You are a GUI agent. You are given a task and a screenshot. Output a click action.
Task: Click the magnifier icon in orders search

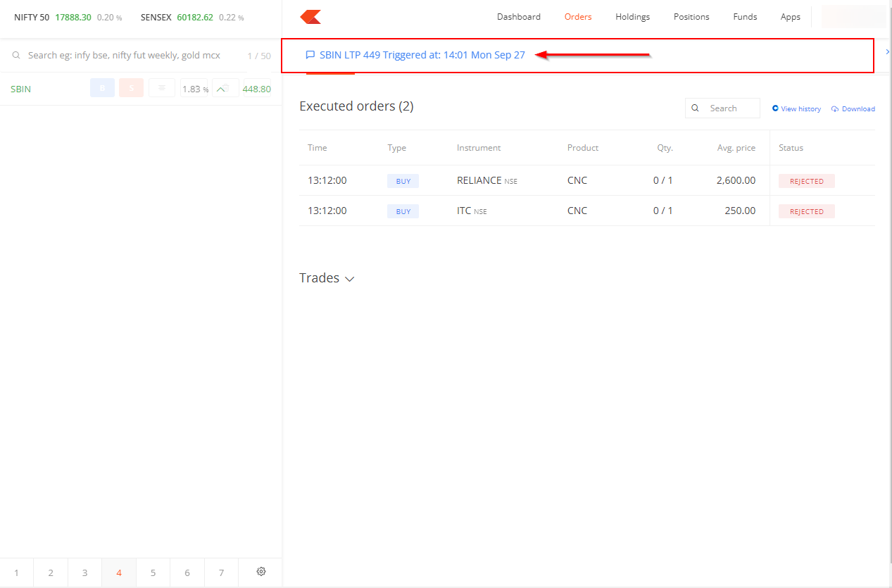[x=696, y=108]
